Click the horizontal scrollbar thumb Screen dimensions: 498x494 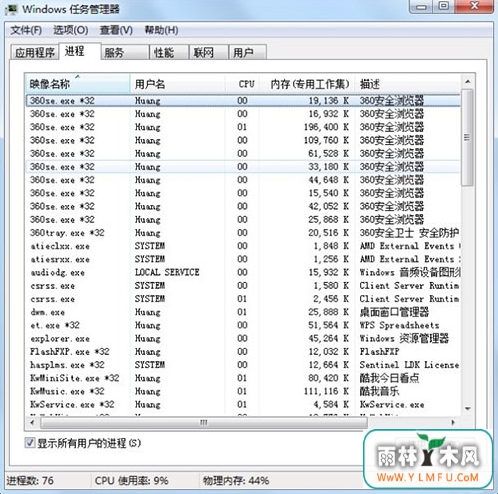pyautogui.click(x=204, y=422)
